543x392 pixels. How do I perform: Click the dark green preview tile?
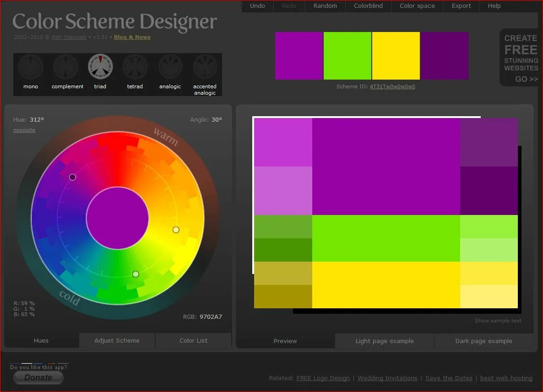point(283,250)
